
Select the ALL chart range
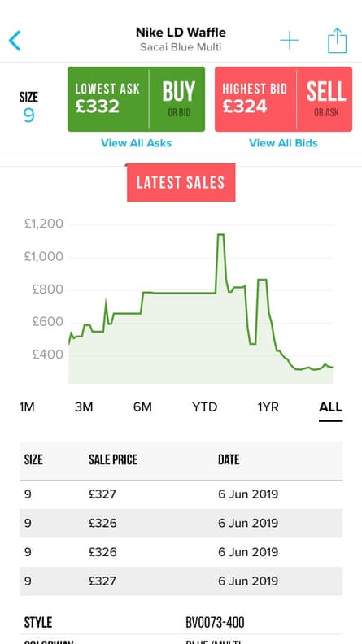(330, 408)
